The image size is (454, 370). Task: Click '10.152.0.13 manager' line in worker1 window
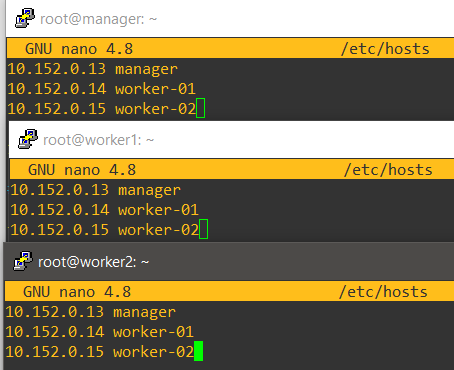pos(96,190)
